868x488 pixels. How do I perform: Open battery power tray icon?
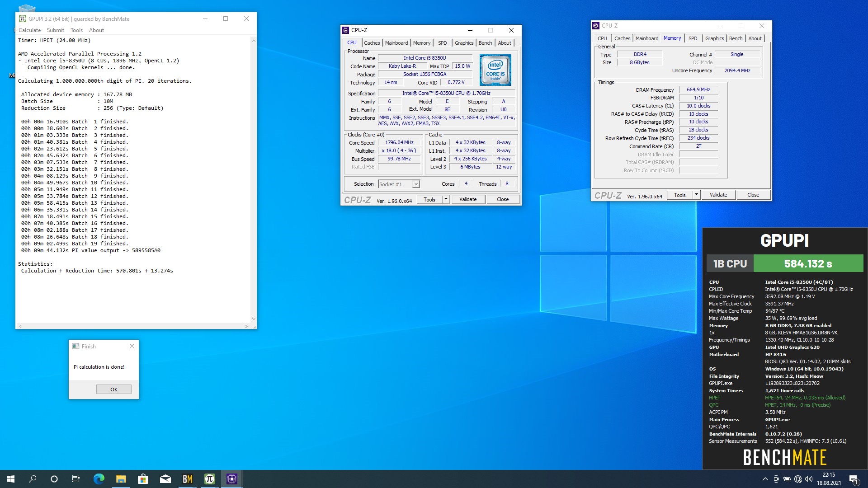(x=787, y=479)
